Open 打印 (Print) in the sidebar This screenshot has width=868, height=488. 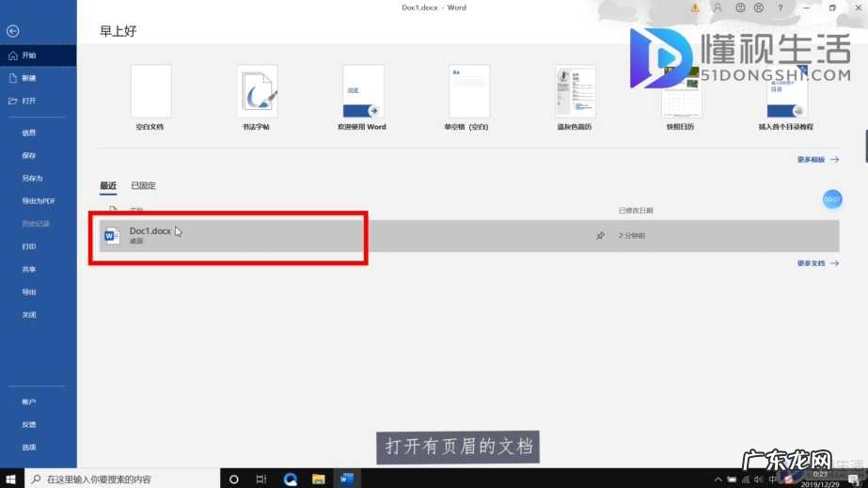click(29, 246)
